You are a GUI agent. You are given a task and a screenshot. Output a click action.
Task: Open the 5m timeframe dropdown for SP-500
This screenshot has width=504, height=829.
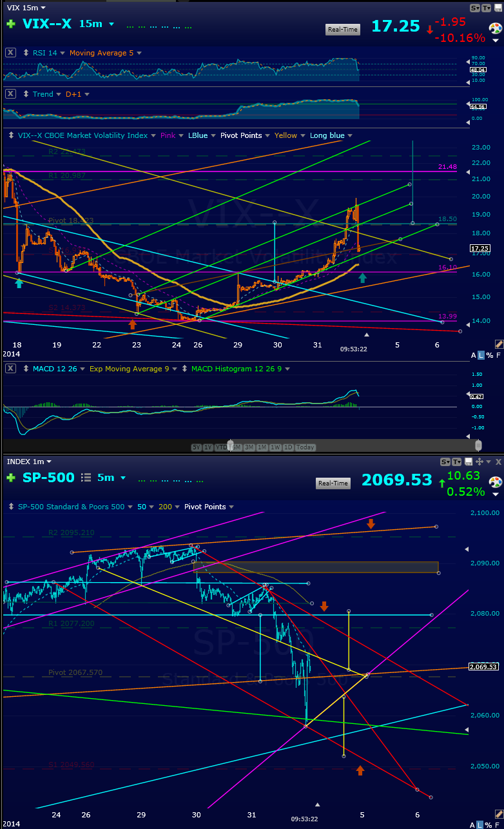123,478
